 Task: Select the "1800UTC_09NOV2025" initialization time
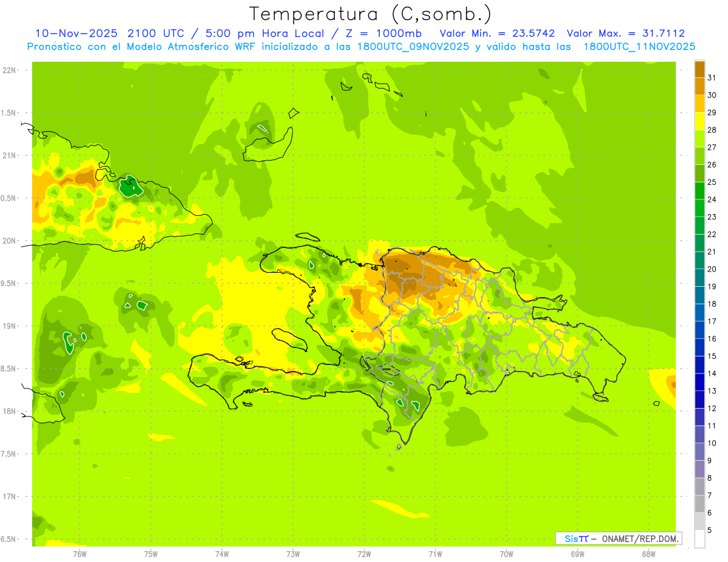point(410,47)
